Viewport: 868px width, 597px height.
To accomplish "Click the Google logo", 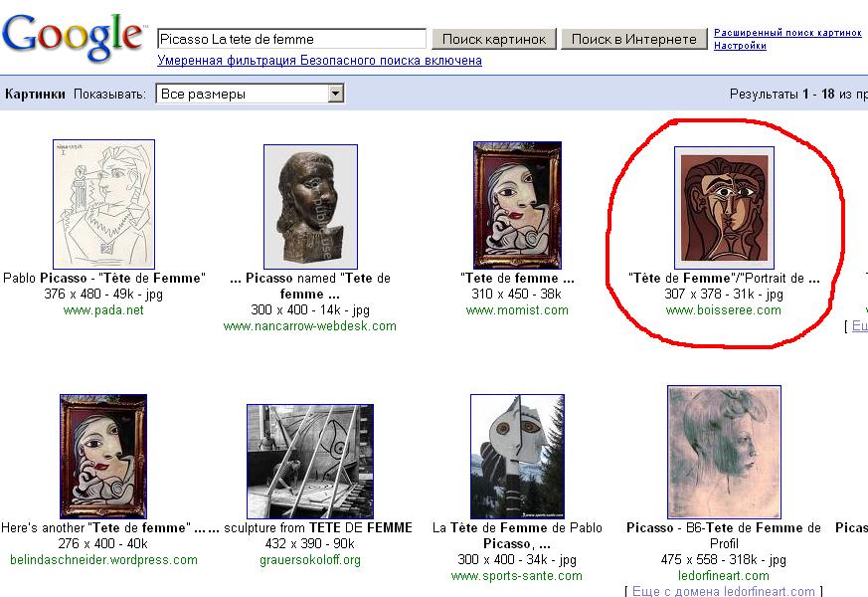I will click(75, 37).
